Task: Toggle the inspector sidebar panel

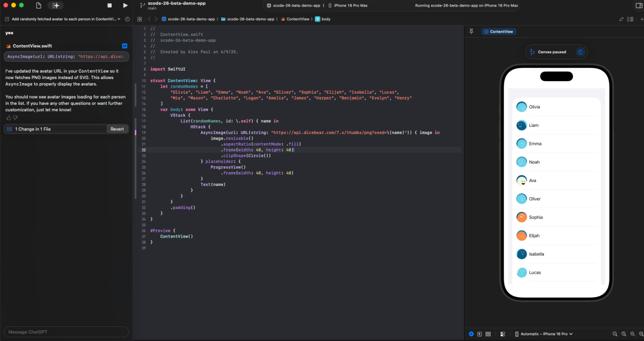Action: (639, 6)
